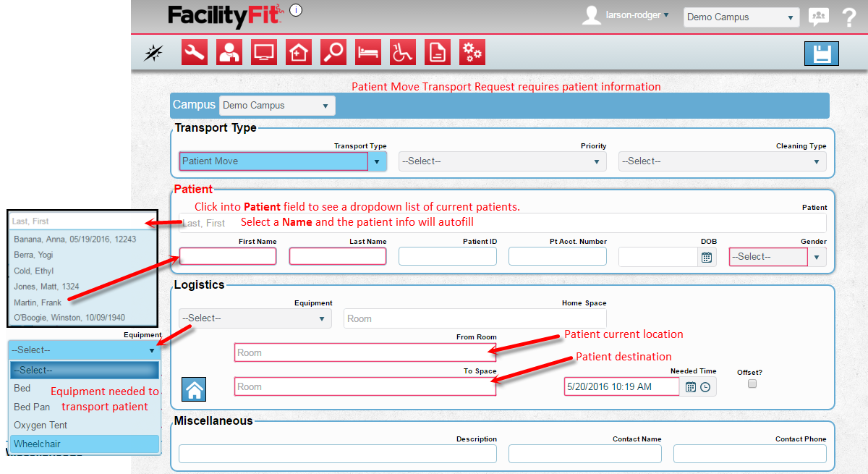The width and height of the screenshot is (868, 474).
Task: Click the document report icon
Action: (x=438, y=52)
